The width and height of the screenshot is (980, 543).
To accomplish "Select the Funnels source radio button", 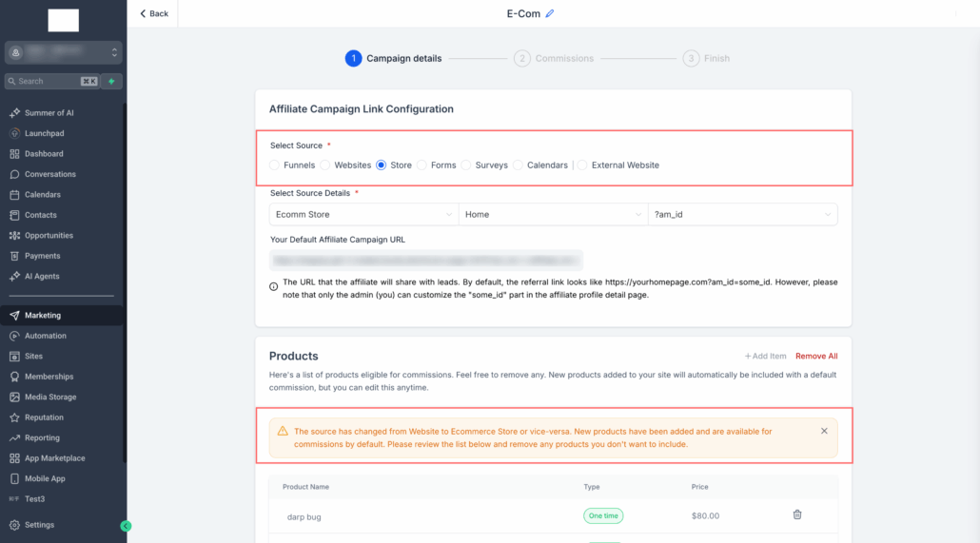I will point(274,165).
